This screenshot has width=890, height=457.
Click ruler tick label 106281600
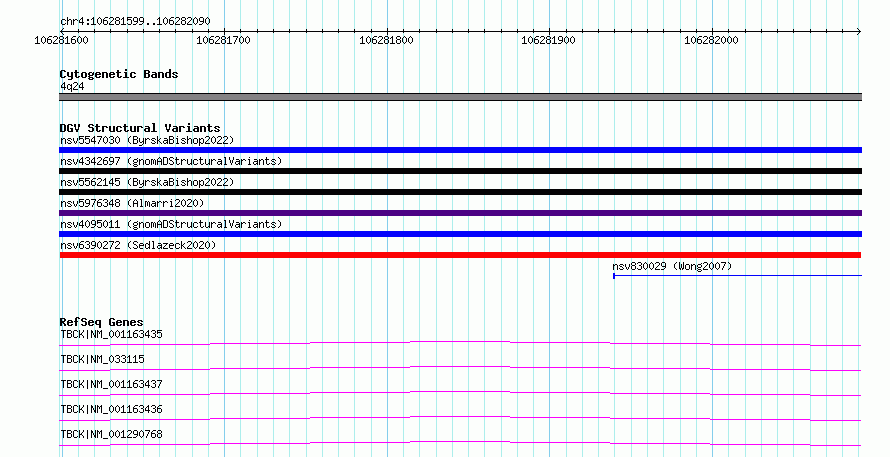coord(61,40)
